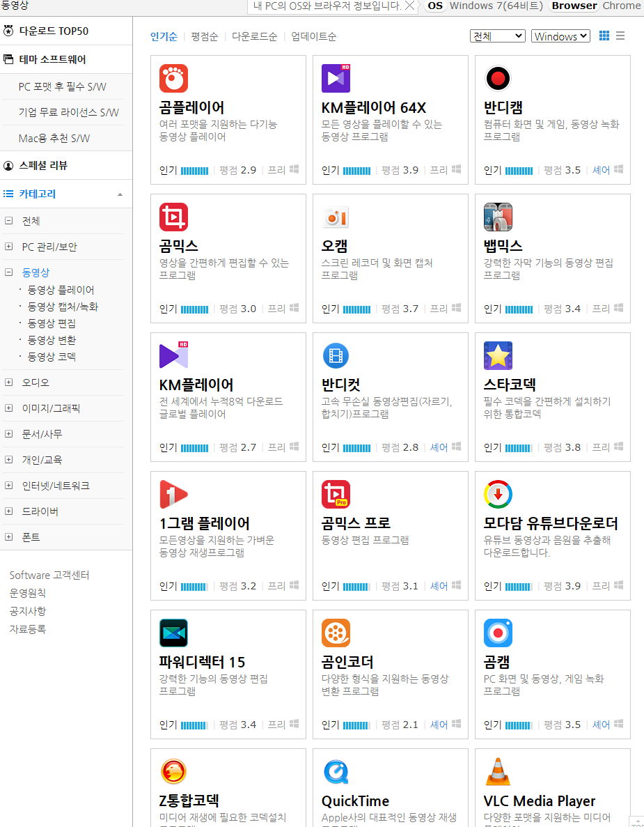Sort by 평점순 tab
Screen dimensions: 644x827
[205, 36]
